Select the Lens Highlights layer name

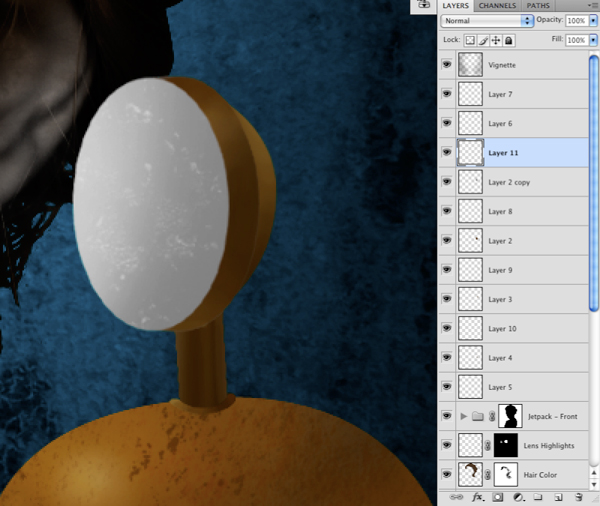coord(549,446)
